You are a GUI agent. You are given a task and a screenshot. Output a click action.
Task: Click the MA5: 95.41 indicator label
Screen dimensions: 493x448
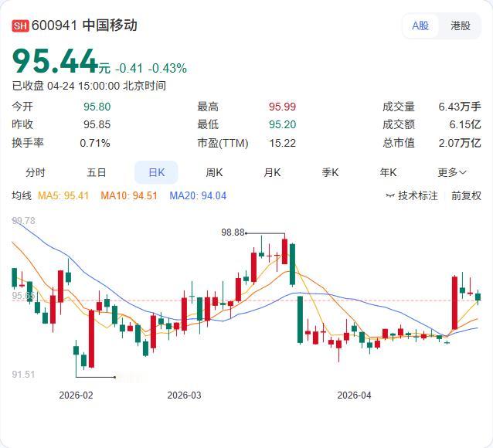63,195
